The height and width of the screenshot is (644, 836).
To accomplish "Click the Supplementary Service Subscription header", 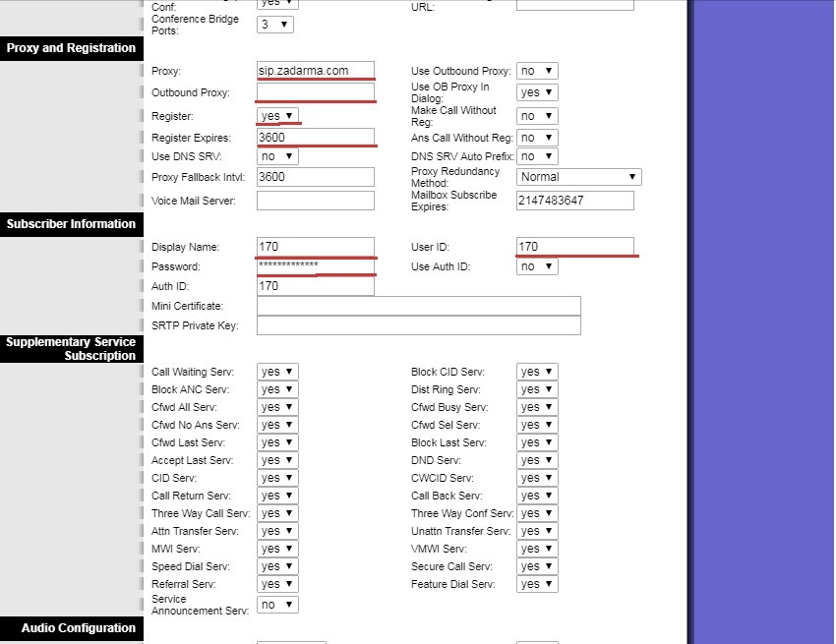I will coord(72,349).
